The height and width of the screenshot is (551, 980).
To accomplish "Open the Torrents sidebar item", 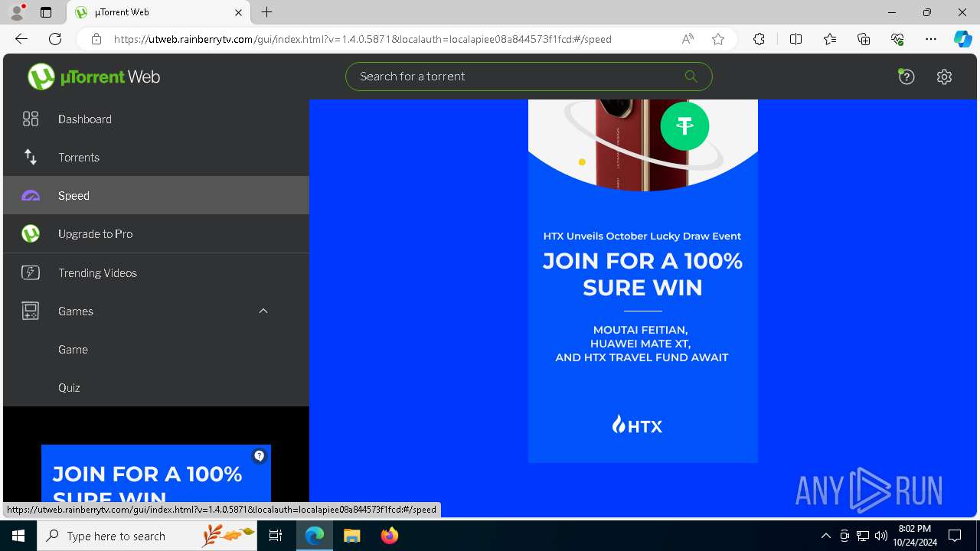I will [156, 157].
